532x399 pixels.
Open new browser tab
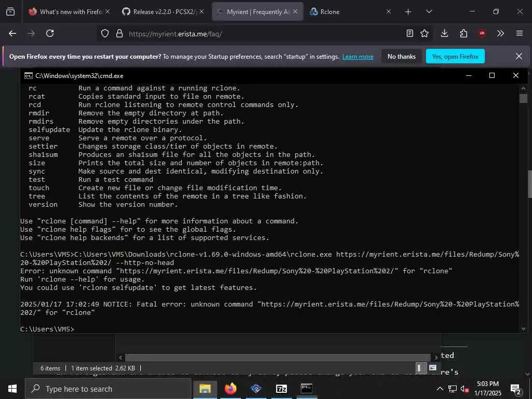pos(408,12)
